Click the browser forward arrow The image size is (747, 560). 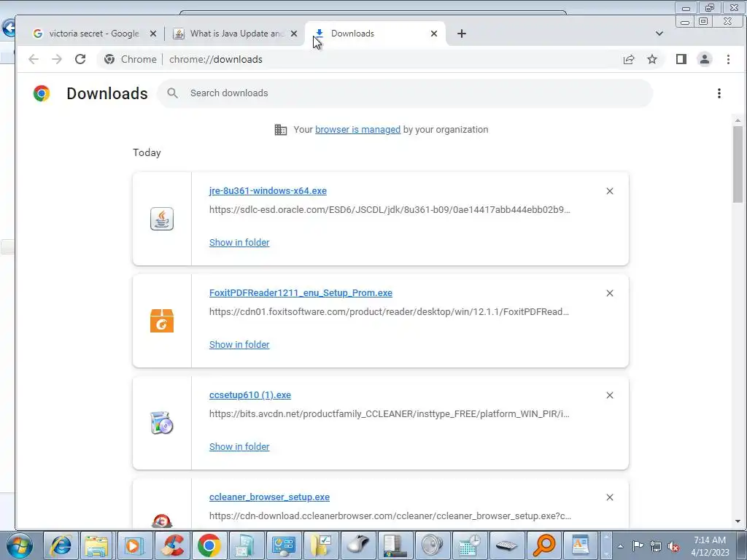(57, 59)
